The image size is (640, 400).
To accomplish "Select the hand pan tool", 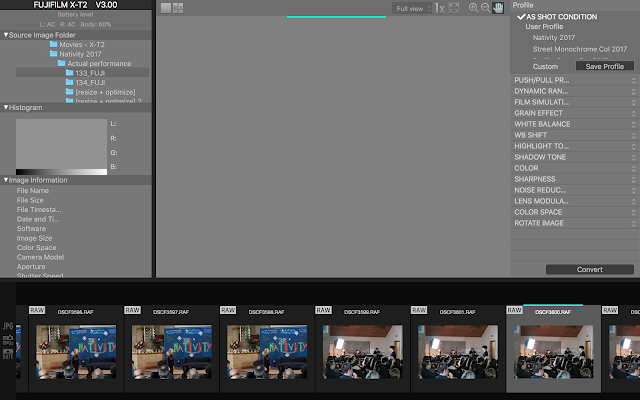I will (x=498, y=8).
